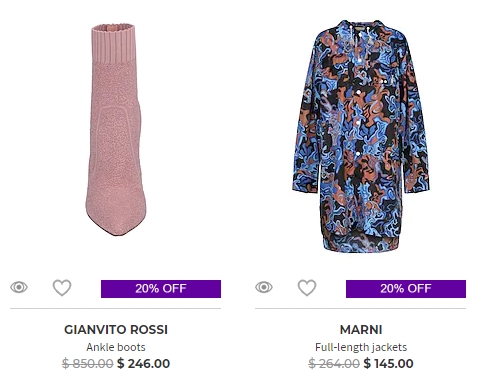481x377 pixels.
Task: Open the GIANVITO ROSSI brand link
Action: (116, 330)
